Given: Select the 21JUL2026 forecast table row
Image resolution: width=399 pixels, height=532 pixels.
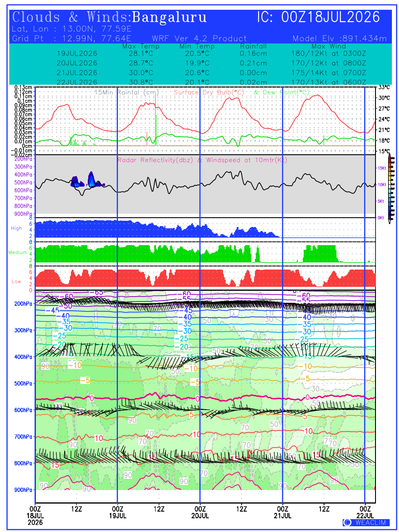Looking at the screenshot, I should 211,73.
